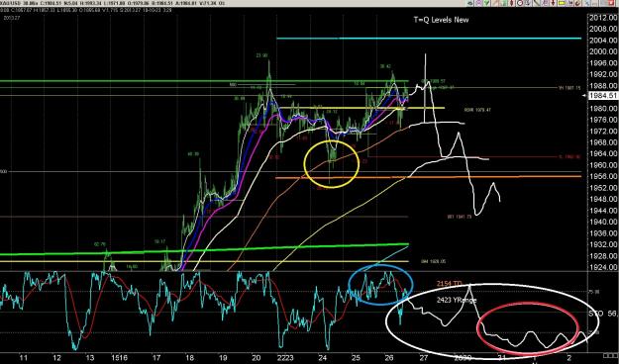Click date 17 on the time axis
This screenshot has width=619, height=364.
point(156,358)
